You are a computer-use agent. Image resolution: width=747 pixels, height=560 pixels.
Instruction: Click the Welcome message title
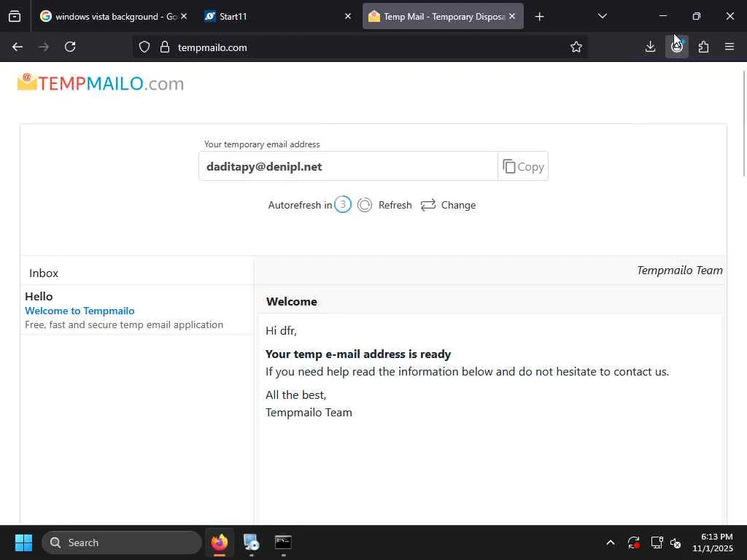tap(292, 301)
